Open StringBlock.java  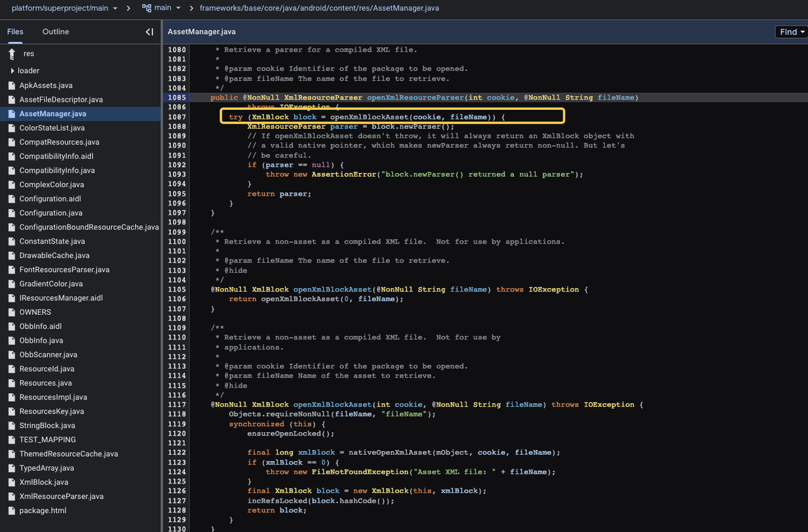[x=47, y=425]
